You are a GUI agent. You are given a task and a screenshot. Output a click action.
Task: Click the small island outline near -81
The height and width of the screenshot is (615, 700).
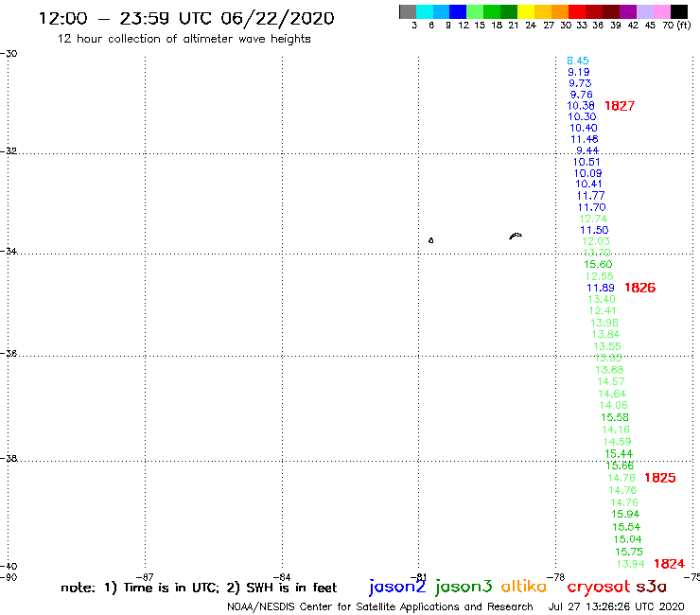(x=430, y=240)
